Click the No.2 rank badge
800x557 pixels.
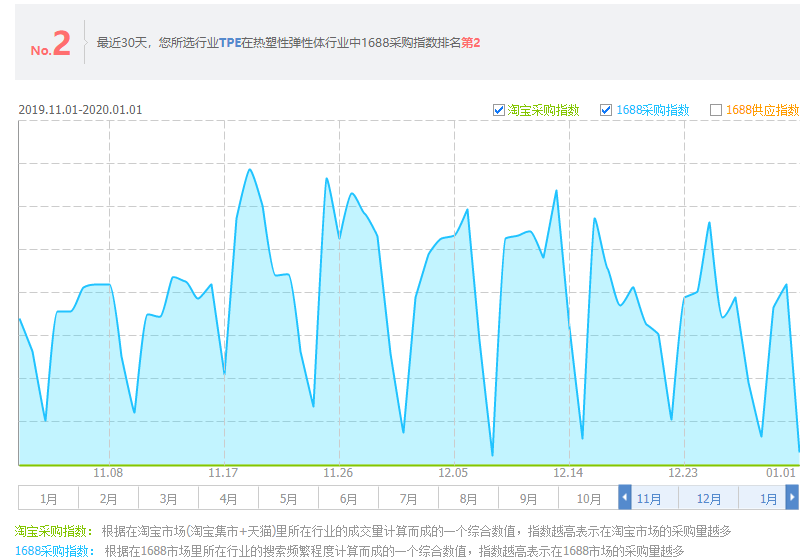[x=51, y=43]
